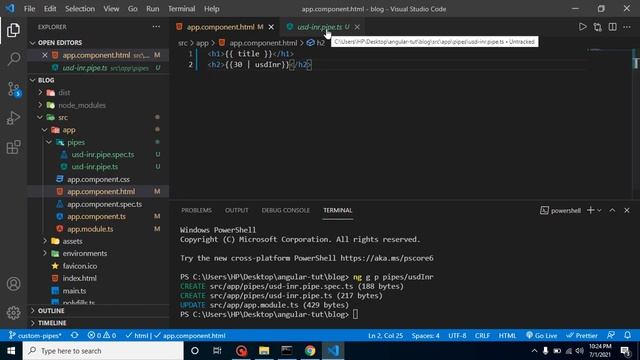Open Google Chrome from the taskbar
The image size is (640, 360).
click(310, 351)
